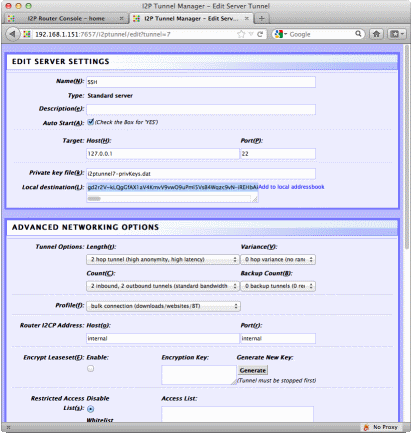
Task: Click the Google search engine icon
Action: pos(279,34)
